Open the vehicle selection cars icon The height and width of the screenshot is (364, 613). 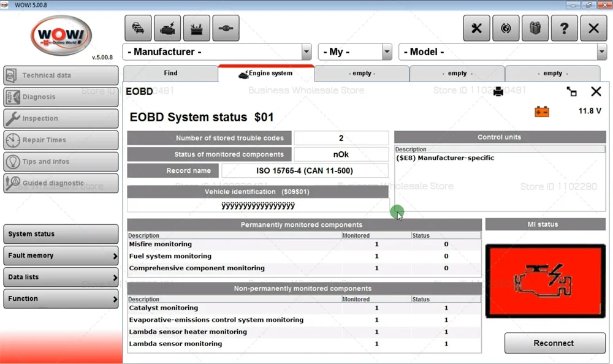click(x=138, y=28)
